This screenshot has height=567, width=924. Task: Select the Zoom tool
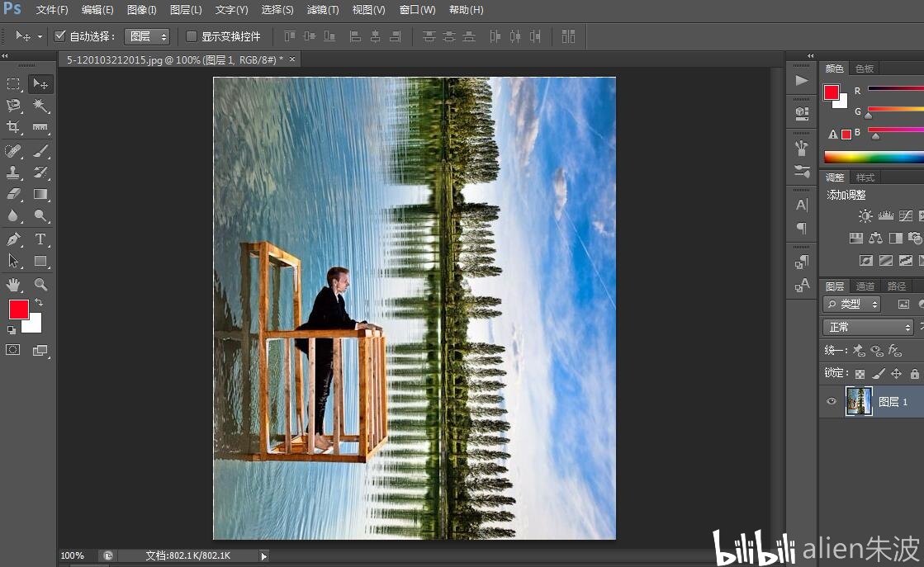click(x=40, y=285)
